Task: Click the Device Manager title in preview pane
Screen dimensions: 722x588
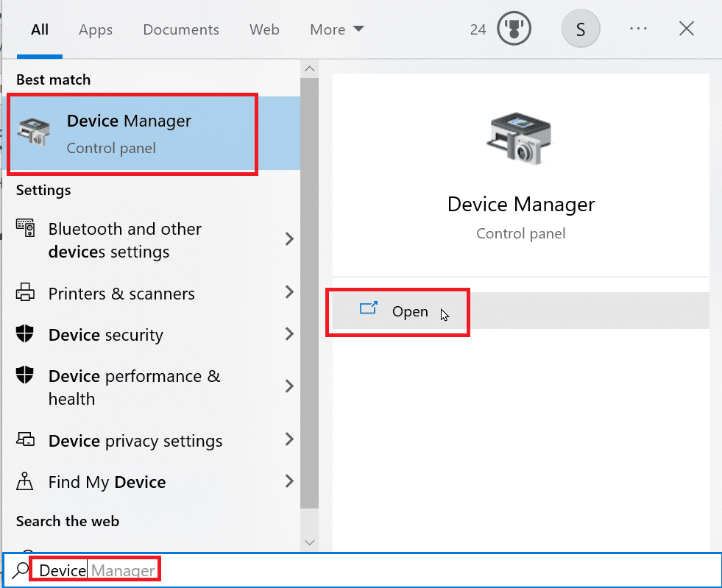Action: (521, 205)
